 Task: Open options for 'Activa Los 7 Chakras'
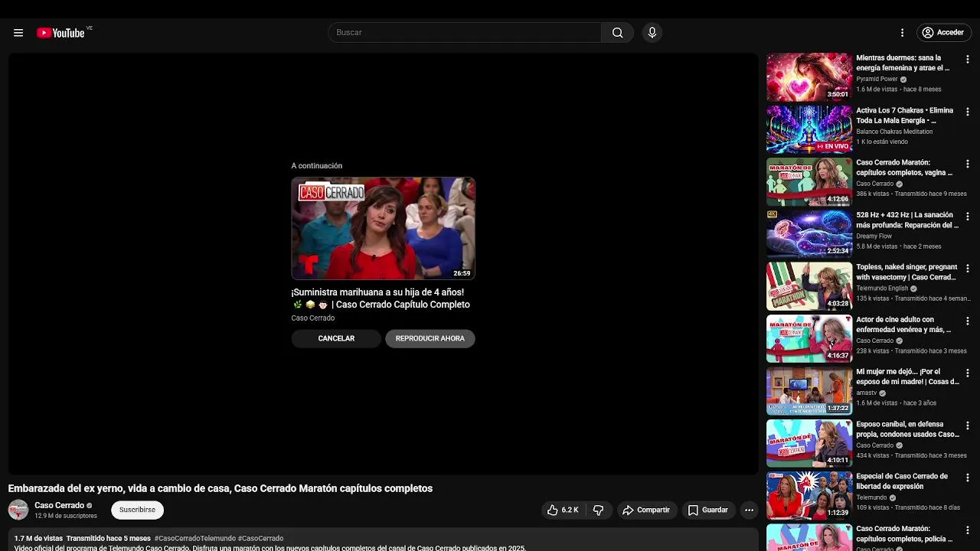coord(968,112)
